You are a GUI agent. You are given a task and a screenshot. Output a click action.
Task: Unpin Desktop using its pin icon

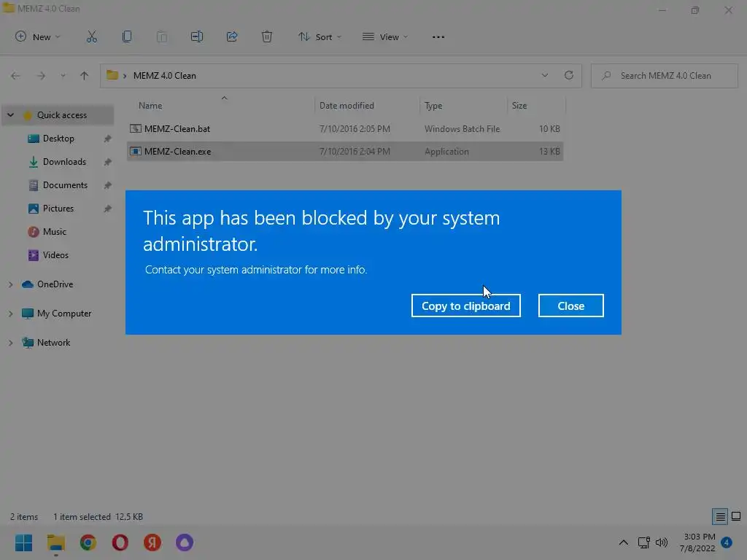tap(108, 139)
